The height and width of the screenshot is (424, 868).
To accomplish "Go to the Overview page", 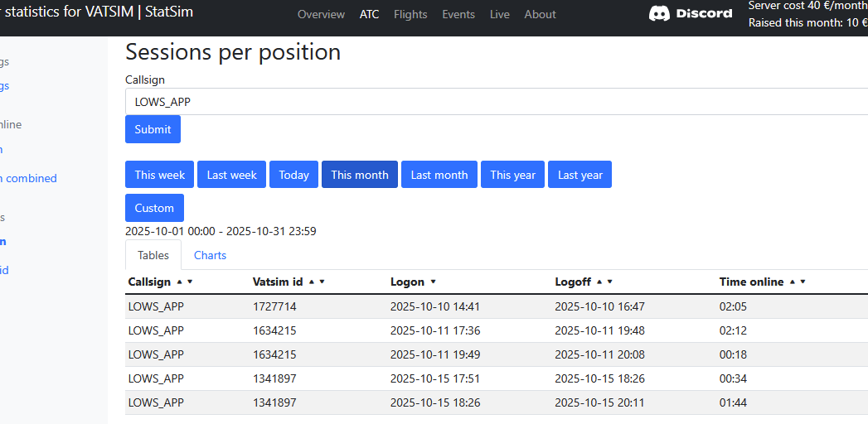I will coord(321,14).
